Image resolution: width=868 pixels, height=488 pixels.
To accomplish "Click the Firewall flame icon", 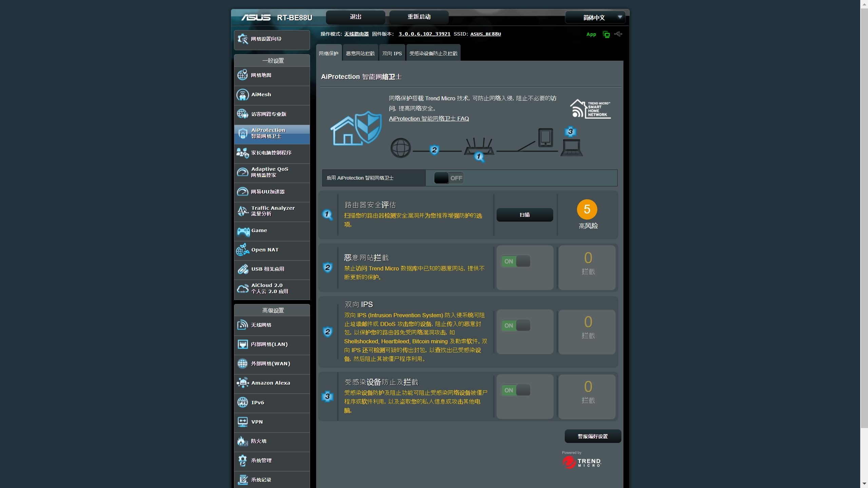I will pyautogui.click(x=243, y=441).
